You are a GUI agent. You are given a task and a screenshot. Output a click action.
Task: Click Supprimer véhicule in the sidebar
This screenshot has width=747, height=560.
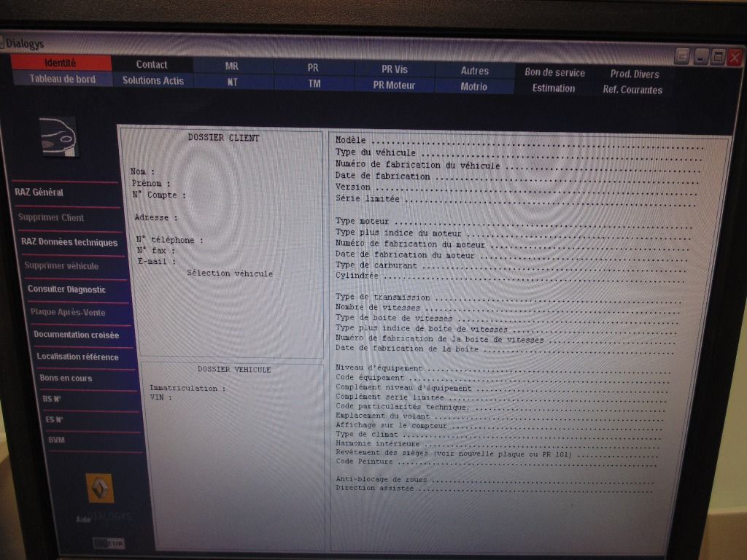[x=61, y=265]
